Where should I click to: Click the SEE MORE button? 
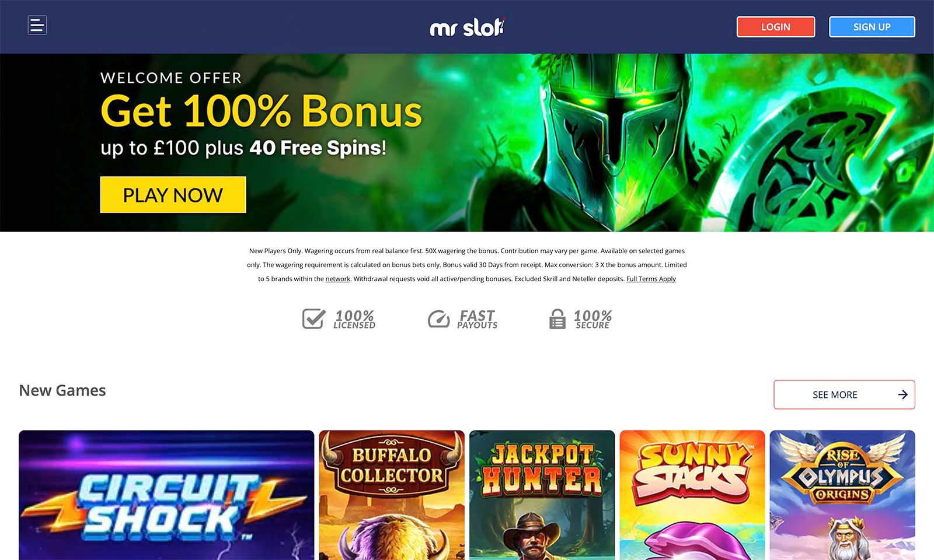coord(844,395)
